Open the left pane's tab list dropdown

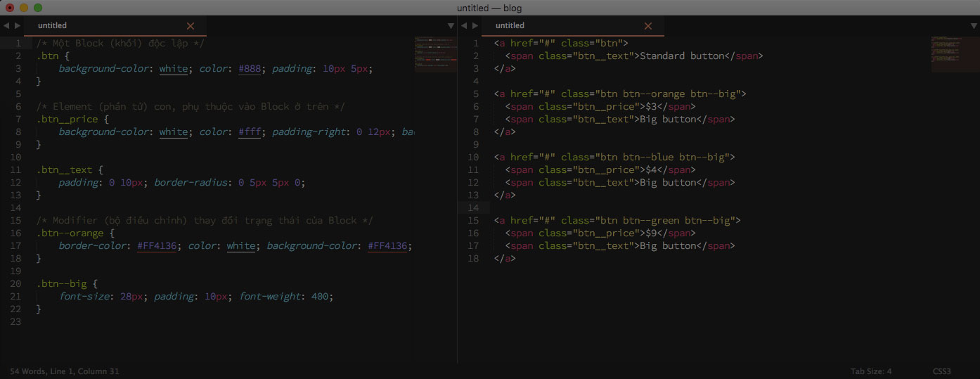click(x=451, y=26)
